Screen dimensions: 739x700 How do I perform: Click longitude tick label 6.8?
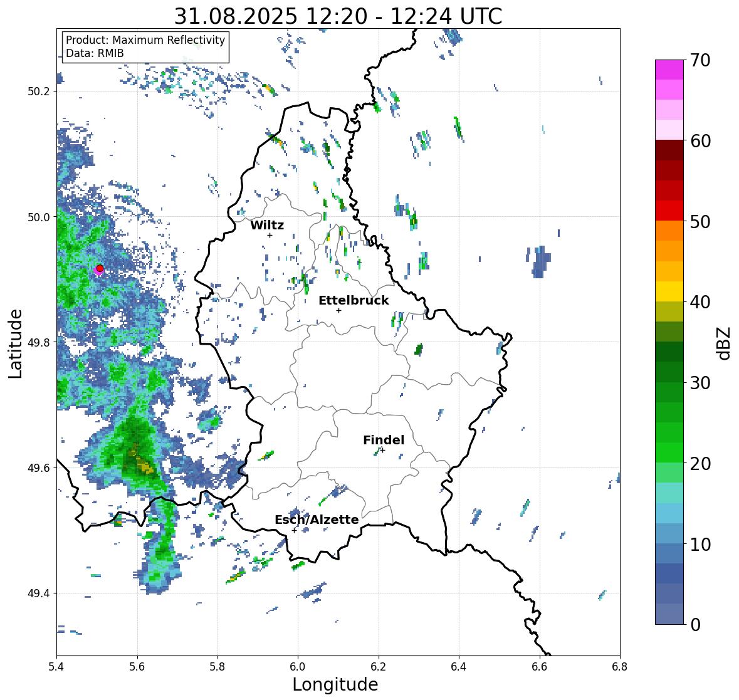coord(620,667)
